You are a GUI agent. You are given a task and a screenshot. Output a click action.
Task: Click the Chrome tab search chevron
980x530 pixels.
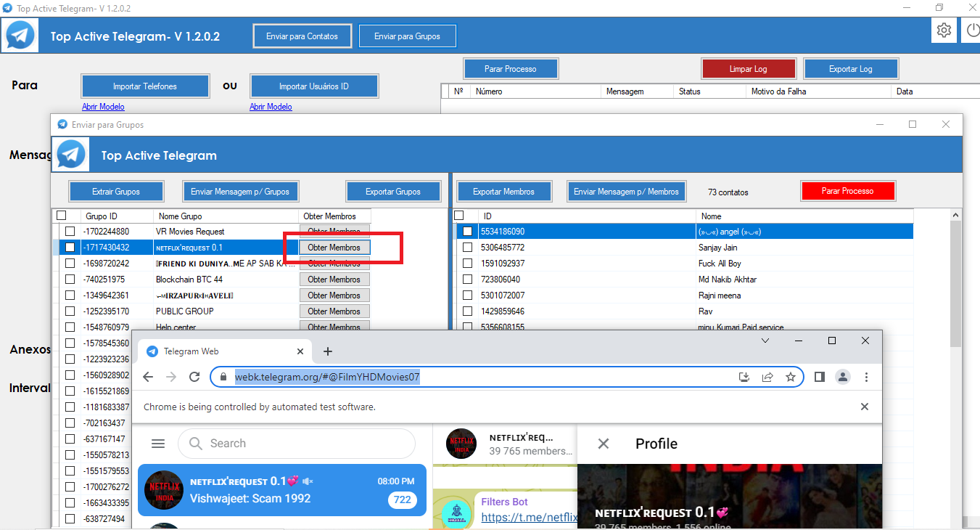(x=765, y=341)
